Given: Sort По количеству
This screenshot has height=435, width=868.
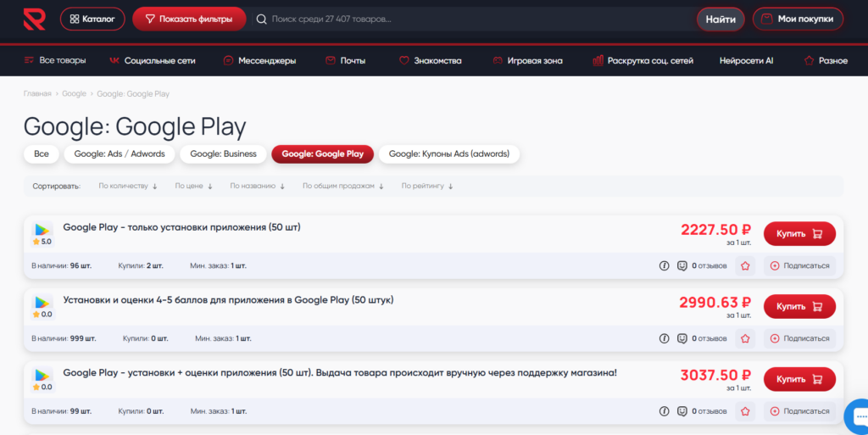Looking at the screenshot, I should (128, 186).
